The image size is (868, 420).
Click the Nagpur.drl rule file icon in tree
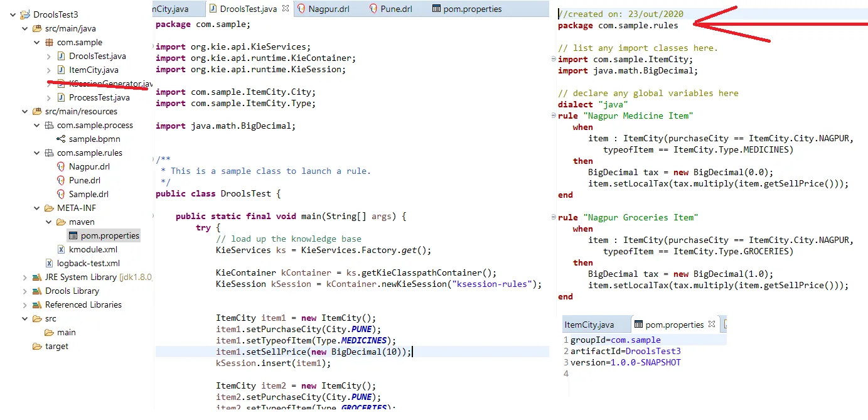61,166
